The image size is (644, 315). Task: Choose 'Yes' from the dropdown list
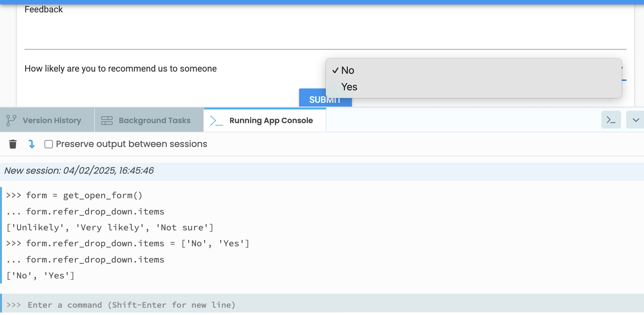click(349, 87)
